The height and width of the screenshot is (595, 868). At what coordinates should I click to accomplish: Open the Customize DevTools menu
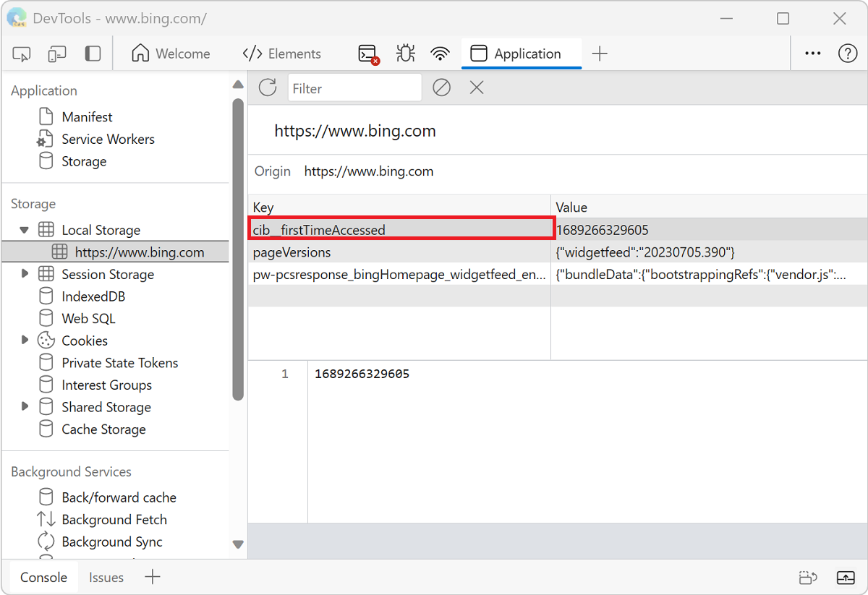click(x=812, y=53)
